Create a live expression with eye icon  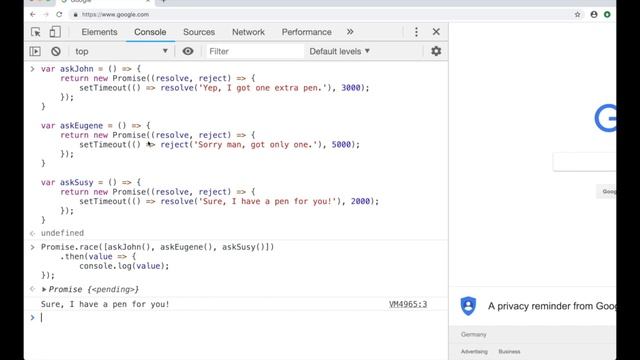click(x=188, y=51)
